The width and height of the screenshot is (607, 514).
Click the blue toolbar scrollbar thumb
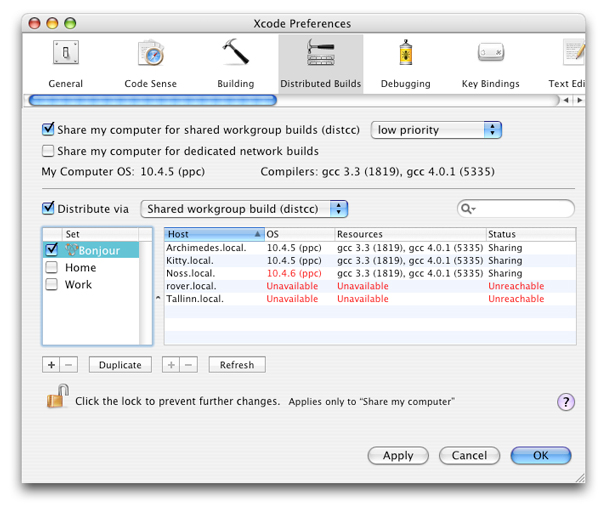click(x=153, y=100)
